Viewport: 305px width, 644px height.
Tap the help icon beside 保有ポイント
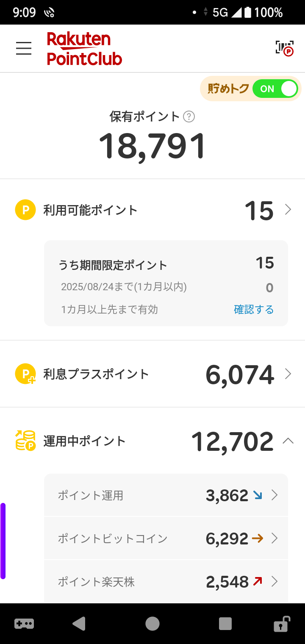click(189, 117)
